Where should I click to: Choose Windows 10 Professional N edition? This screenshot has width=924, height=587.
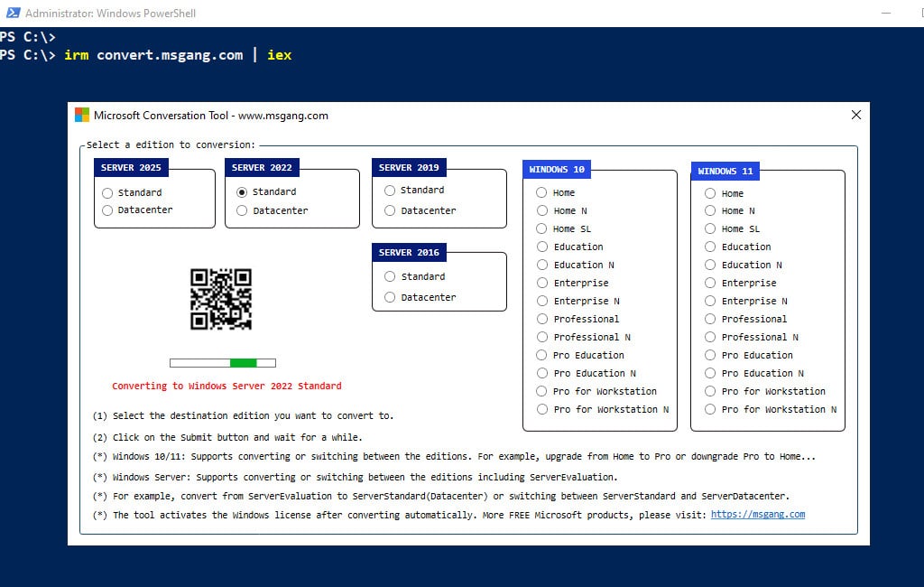click(542, 337)
